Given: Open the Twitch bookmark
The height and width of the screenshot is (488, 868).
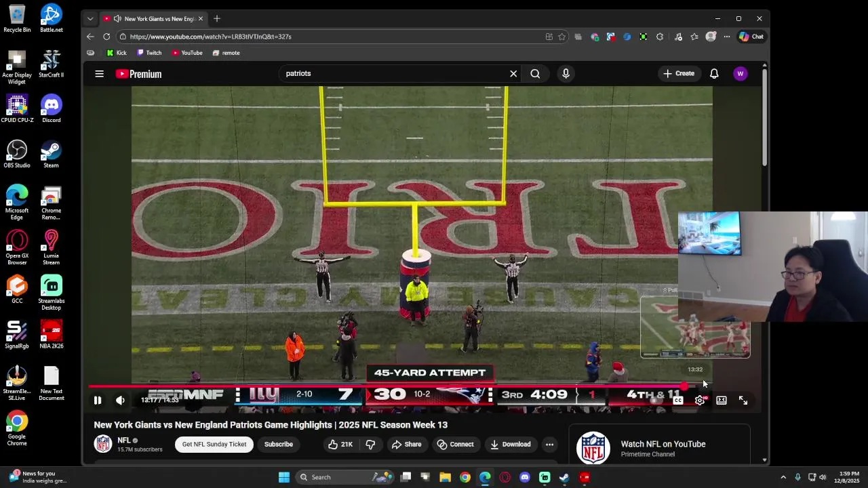Looking at the screenshot, I should pos(149,53).
